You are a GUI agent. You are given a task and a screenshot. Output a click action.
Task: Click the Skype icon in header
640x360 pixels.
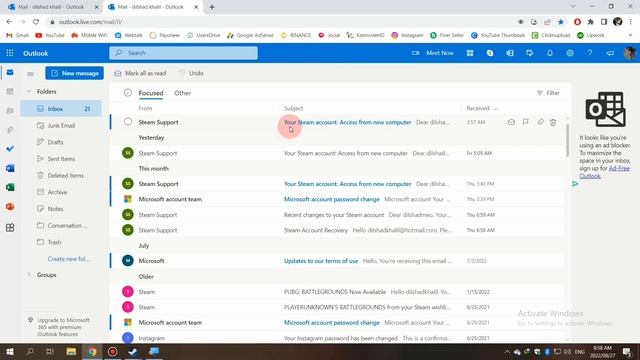coord(490,53)
